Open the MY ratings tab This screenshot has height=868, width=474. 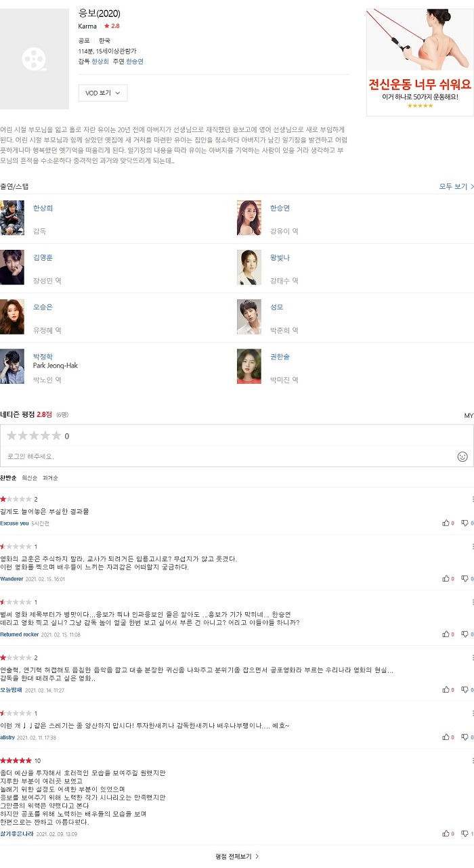coord(469,416)
